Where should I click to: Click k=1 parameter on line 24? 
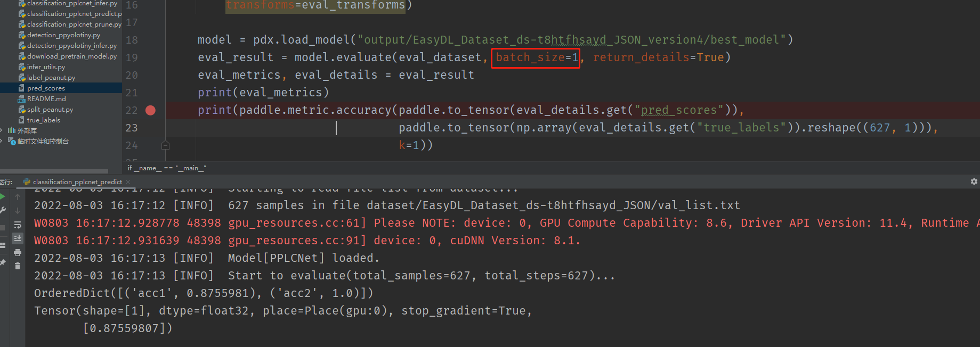pos(409,145)
